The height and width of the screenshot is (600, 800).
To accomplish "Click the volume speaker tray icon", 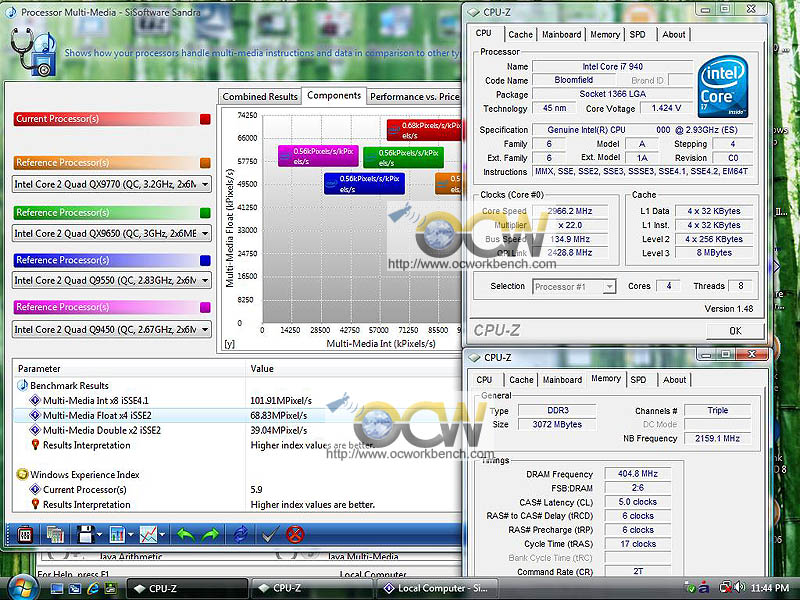I will [738, 588].
